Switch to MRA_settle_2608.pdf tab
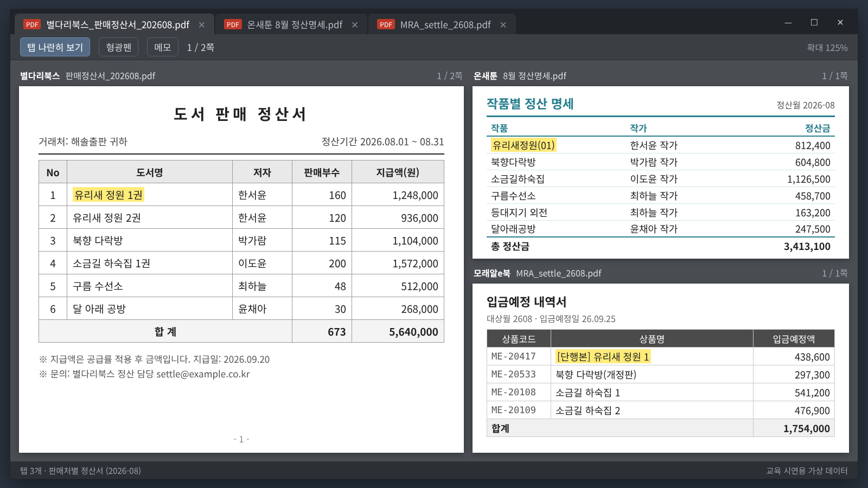This screenshot has width=868, height=488. (442, 24)
